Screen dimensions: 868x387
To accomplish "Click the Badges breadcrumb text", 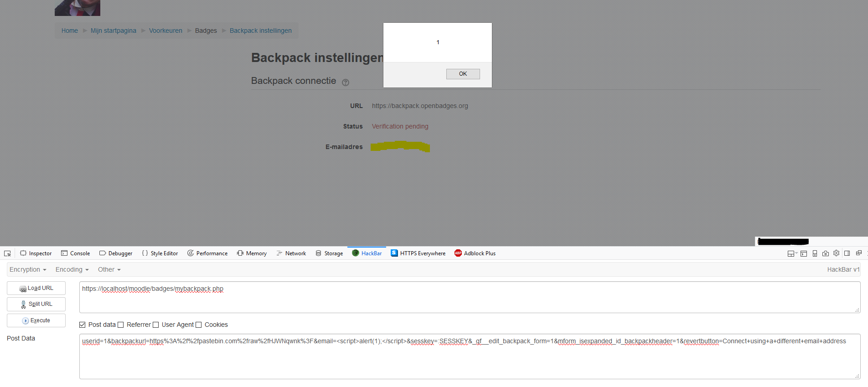I will click(x=206, y=31).
